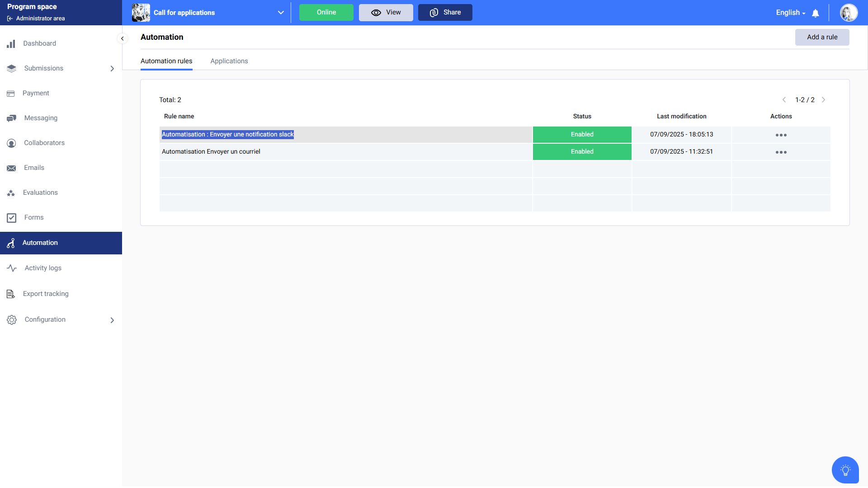Click the Payment card icon
868x488 pixels.
pyautogui.click(x=11, y=94)
